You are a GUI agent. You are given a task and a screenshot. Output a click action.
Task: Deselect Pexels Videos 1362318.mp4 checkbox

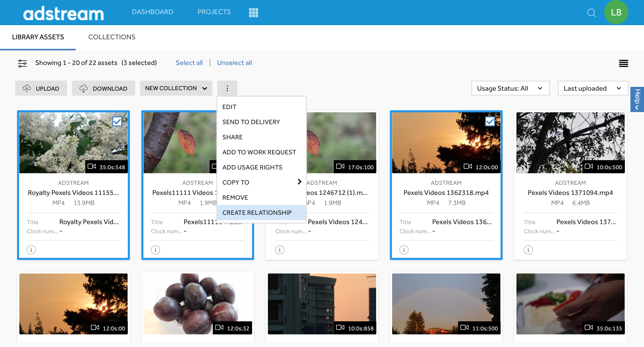pyautogui.click(x=490, y=122)
